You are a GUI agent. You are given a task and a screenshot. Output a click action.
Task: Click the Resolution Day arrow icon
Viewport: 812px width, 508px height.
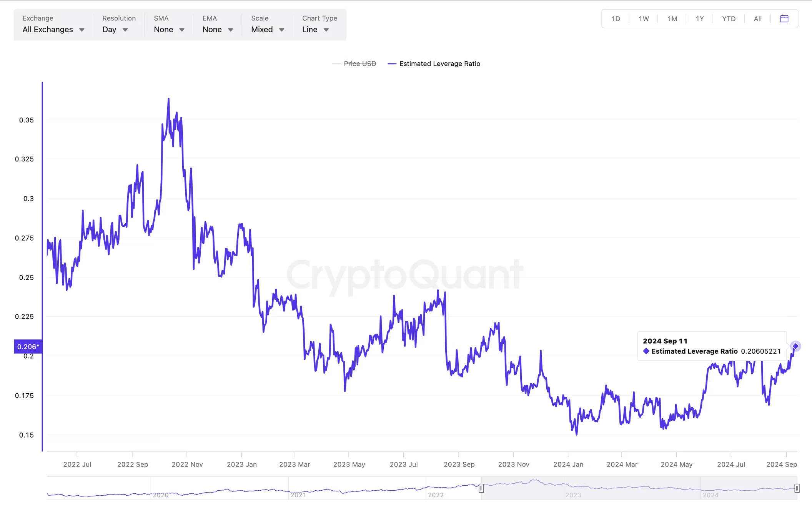click(125, 30)
